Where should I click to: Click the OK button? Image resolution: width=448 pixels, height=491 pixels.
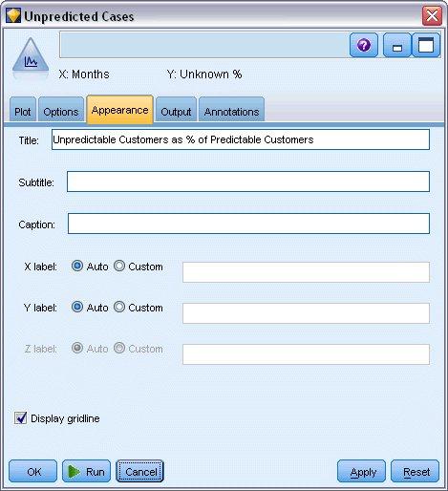pyautogui.click(x=32, y=471)
